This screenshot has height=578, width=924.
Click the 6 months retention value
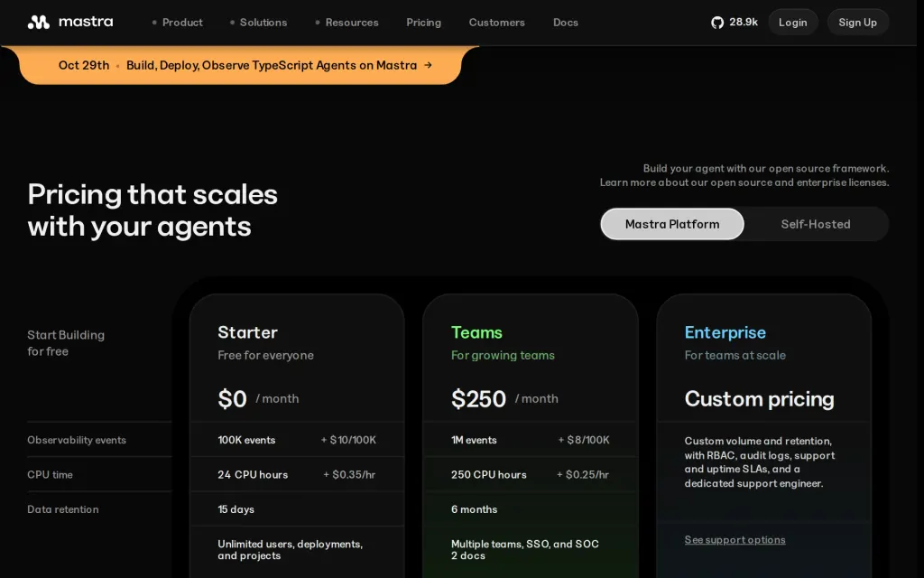(x=474, y=509)
